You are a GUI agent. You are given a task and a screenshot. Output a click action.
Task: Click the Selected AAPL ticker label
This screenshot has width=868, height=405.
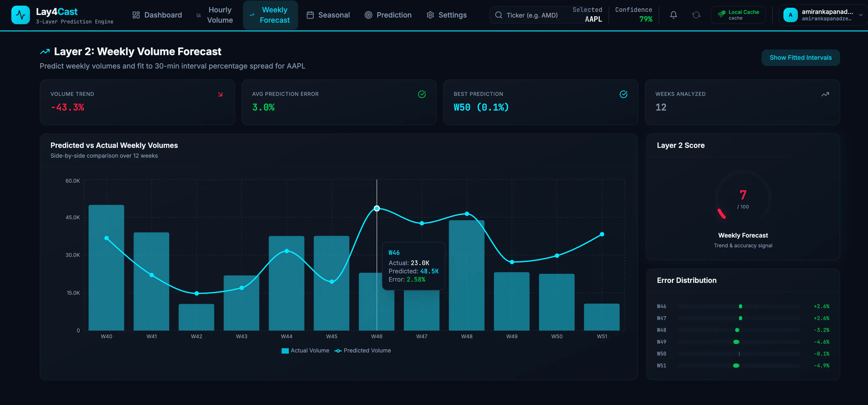pos(593,19)
